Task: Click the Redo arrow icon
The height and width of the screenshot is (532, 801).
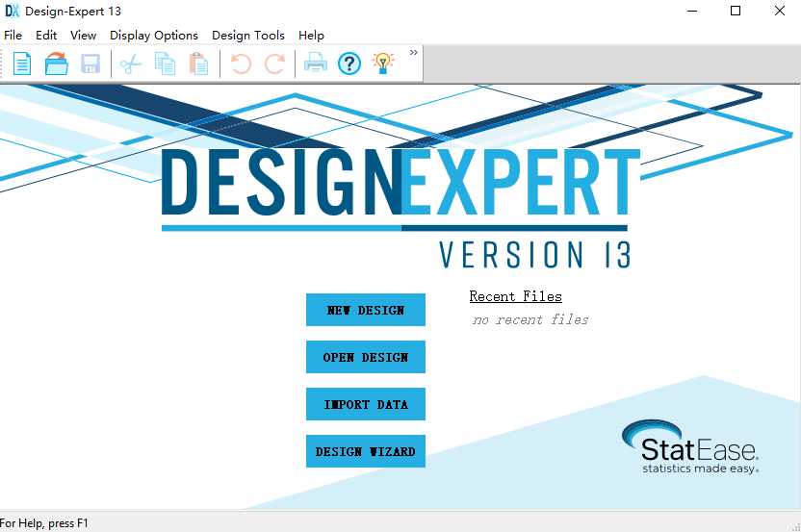Action: click(274, 63)
